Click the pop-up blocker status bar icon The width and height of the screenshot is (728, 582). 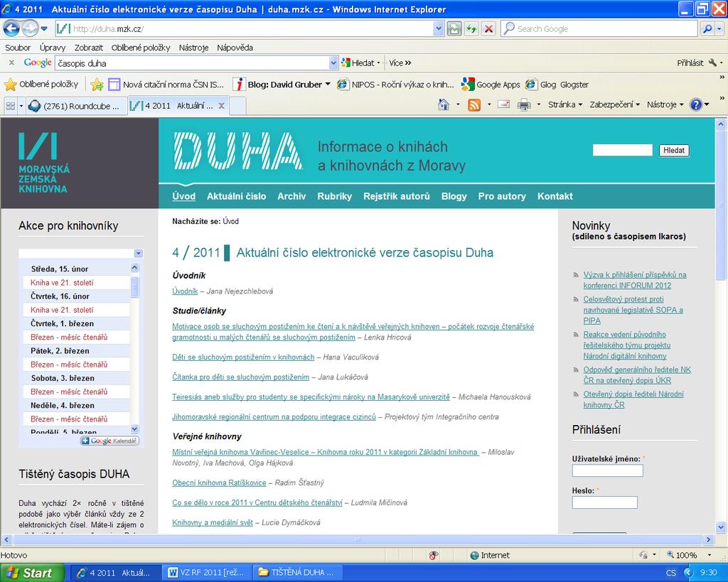(434, 556)
